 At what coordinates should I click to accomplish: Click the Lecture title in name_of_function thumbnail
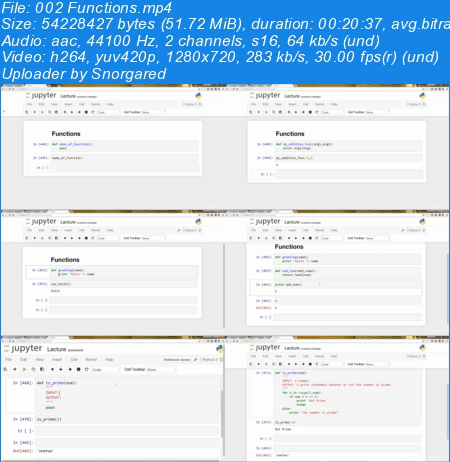click(68, 96)
